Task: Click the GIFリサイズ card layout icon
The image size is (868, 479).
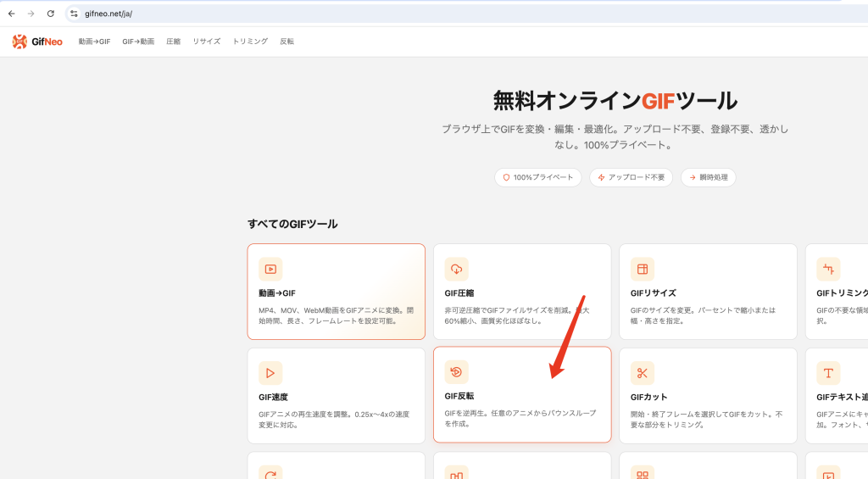Action: coord(643,269)
